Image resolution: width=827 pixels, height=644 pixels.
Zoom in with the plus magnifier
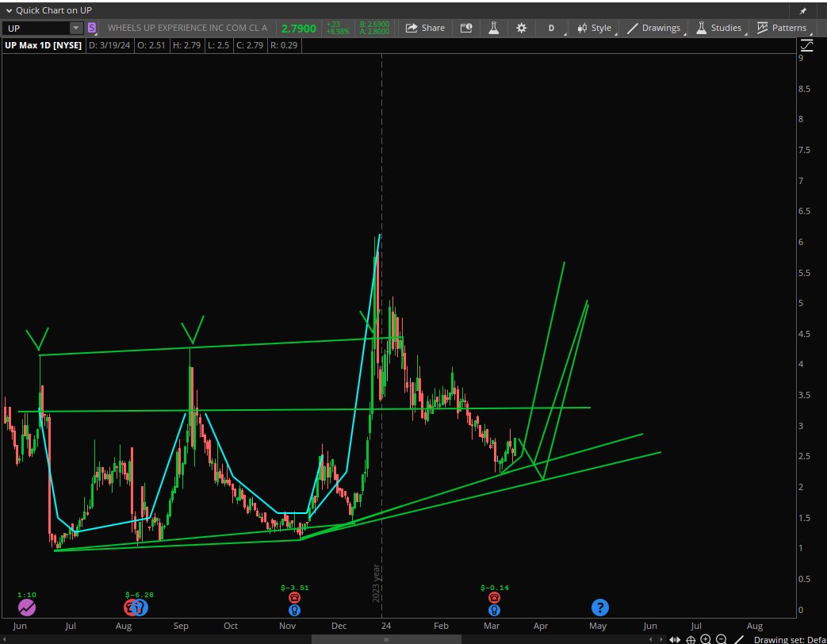pyautogui.click(x=706, y=640)
